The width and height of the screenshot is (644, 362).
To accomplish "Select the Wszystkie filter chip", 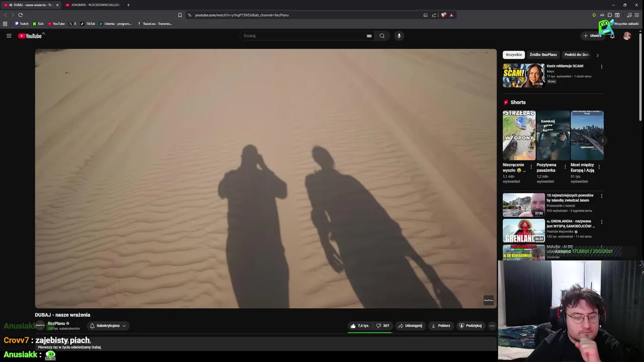I will 514,55.
